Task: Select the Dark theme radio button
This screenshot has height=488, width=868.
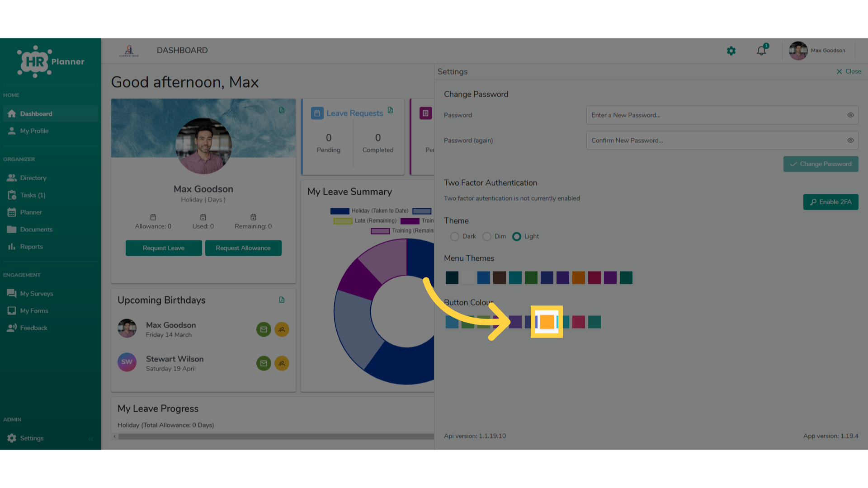Action: [x=455, y=236]
